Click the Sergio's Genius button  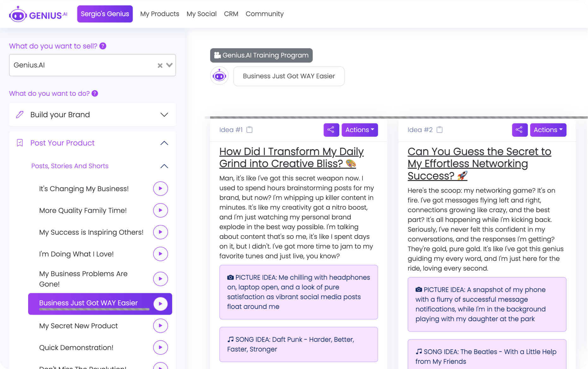(x=105, y=14)
